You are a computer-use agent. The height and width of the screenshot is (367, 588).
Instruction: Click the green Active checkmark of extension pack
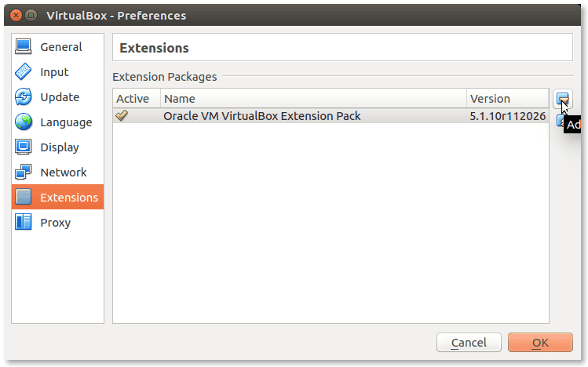coord(122,116)
